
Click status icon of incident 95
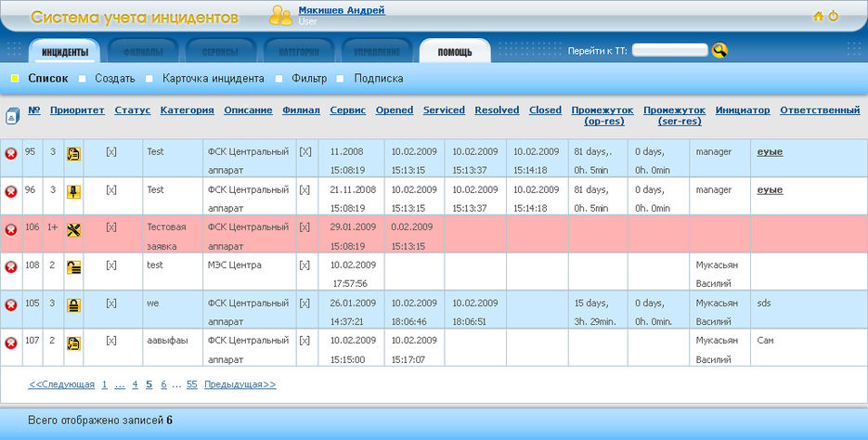pos(73,154)
